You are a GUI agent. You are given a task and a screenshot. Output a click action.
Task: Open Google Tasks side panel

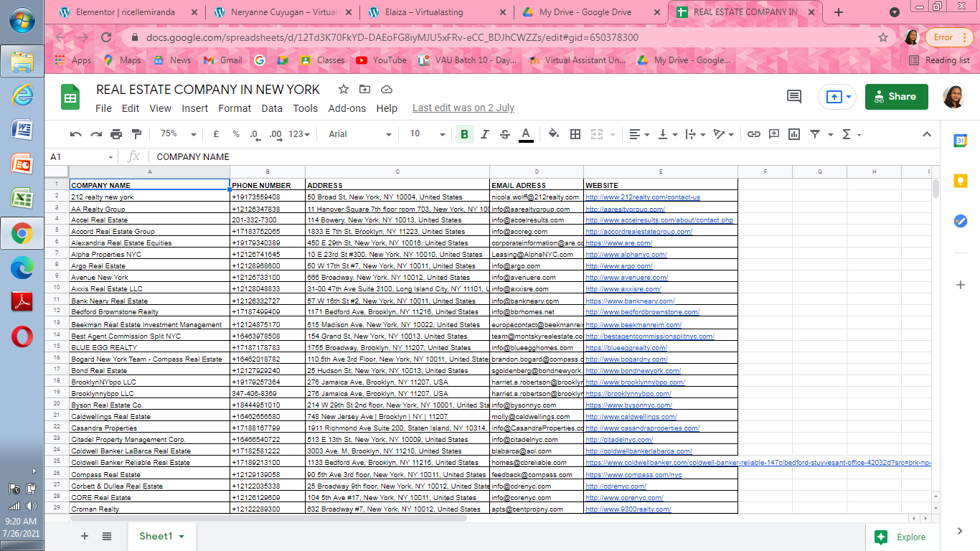click(961, 221)
